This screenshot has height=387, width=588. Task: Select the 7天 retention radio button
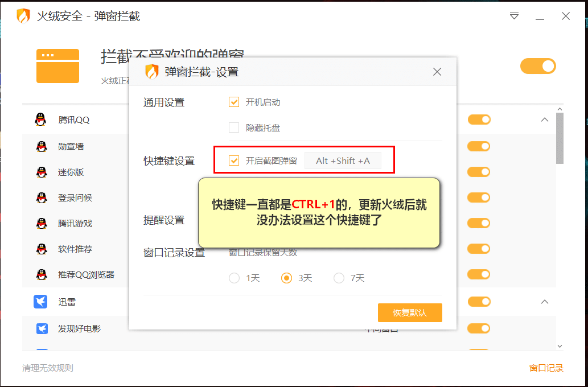pyautogui.click(x=339, y=278)
